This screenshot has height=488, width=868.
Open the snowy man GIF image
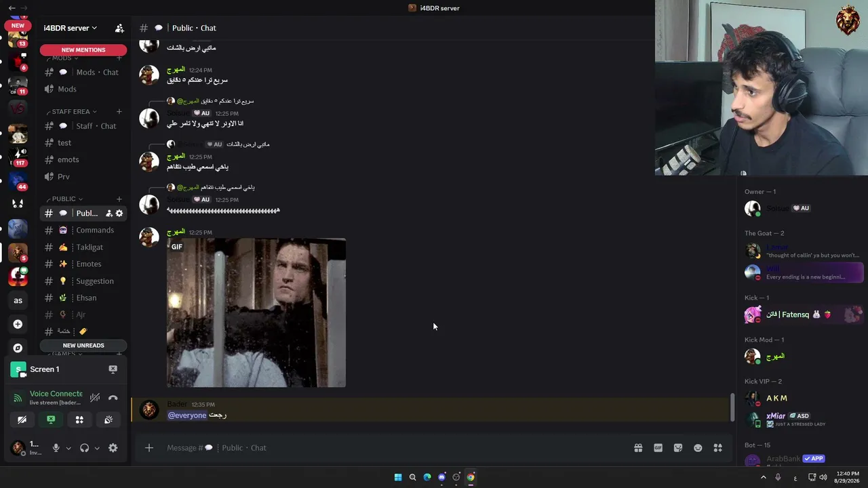(x=256, y=313)
